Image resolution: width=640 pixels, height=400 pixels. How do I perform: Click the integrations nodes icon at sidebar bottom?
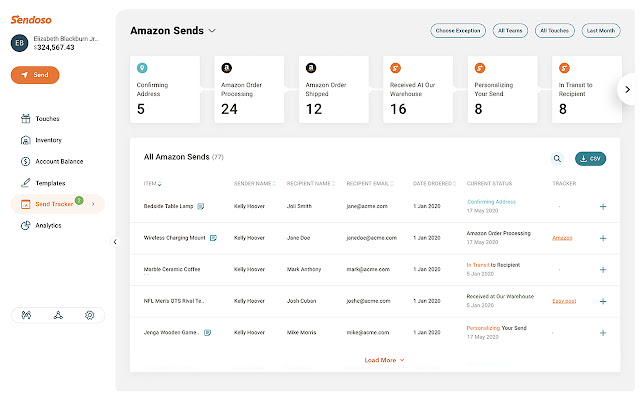tap(59, 315)
